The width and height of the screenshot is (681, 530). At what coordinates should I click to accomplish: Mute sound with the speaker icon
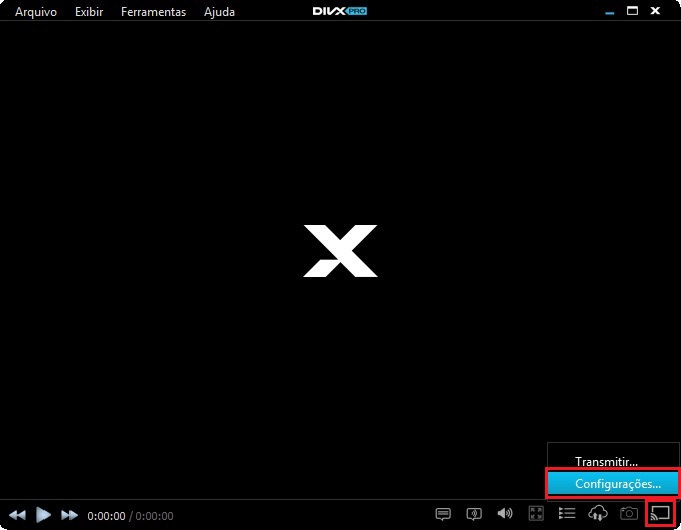tap(505, 514)
